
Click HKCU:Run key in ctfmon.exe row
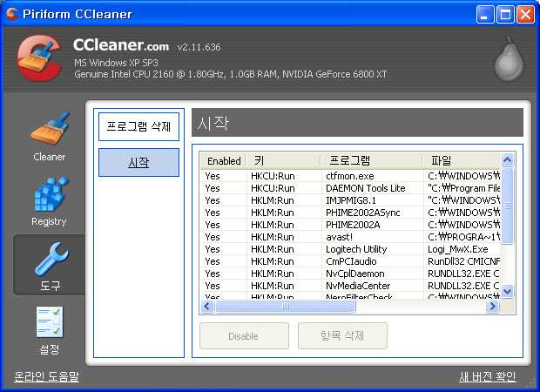(x=273, y=176)
